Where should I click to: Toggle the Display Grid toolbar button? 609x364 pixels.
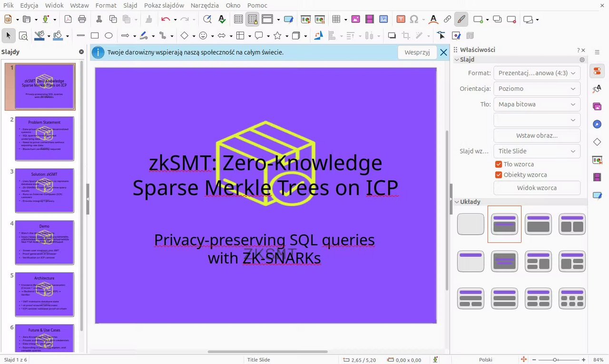tap(238, 19)
